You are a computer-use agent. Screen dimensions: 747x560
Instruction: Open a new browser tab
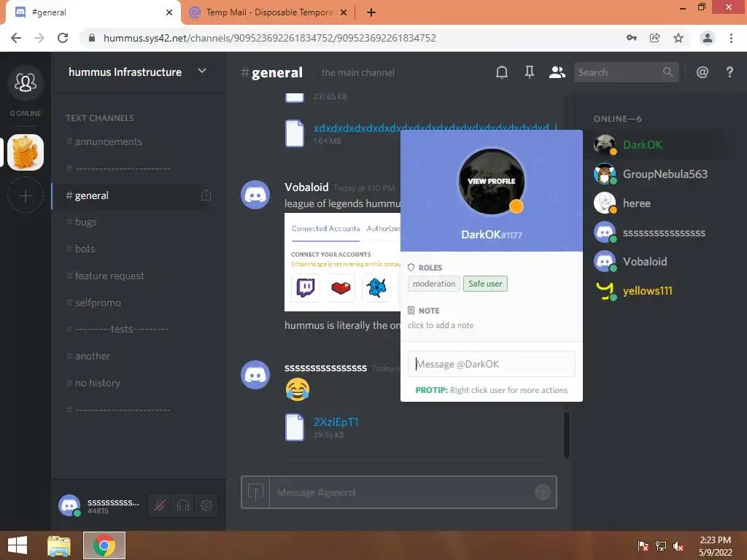tap(371, 12)
